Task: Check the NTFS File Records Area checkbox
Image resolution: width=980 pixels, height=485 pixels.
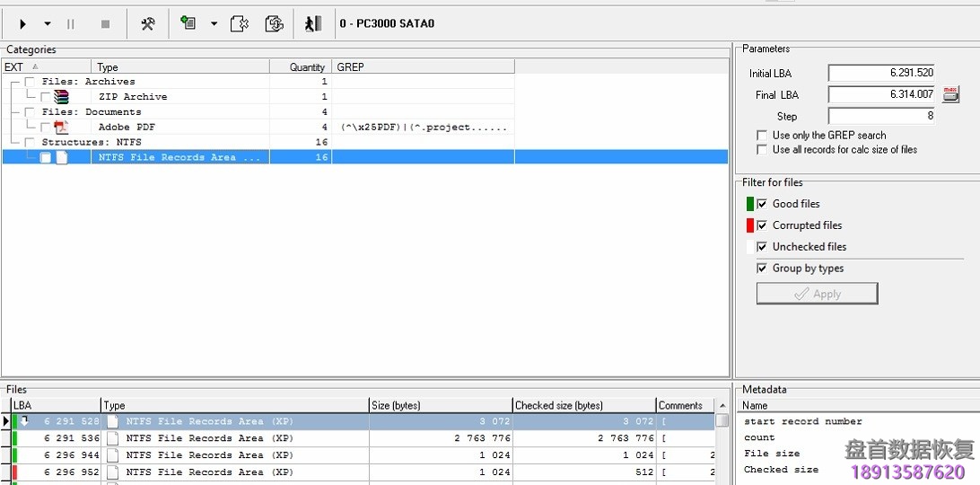Action: click(45, 158)
